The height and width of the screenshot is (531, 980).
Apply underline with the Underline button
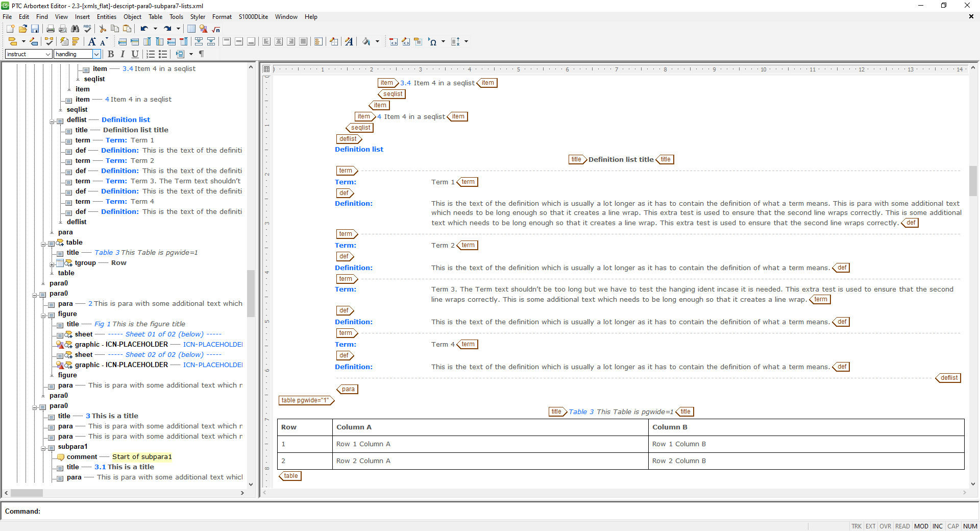coord(135,54)
